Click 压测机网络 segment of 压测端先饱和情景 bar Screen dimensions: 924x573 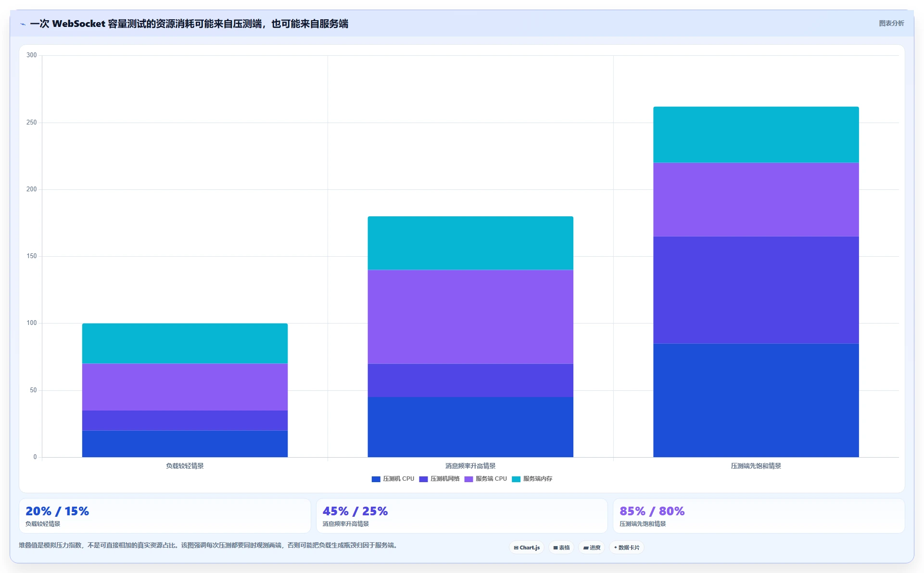[x=756, y=290]
